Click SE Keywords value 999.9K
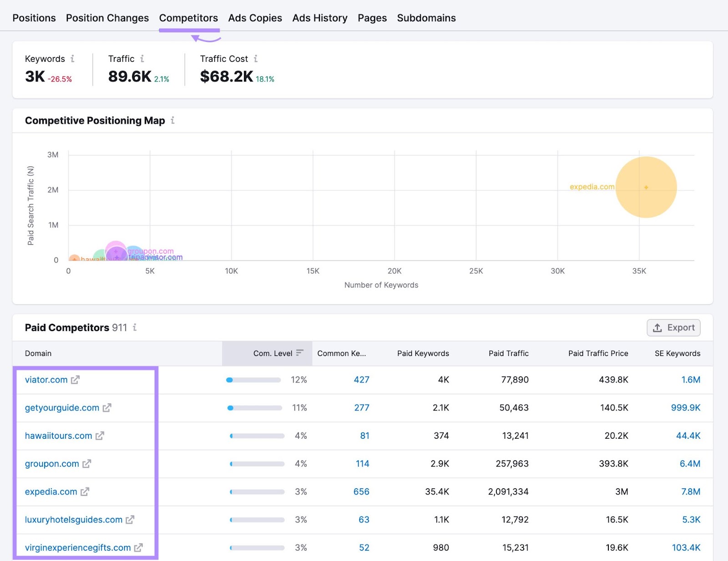This screenshot has height=561, width=728. [x=686, y=408]
